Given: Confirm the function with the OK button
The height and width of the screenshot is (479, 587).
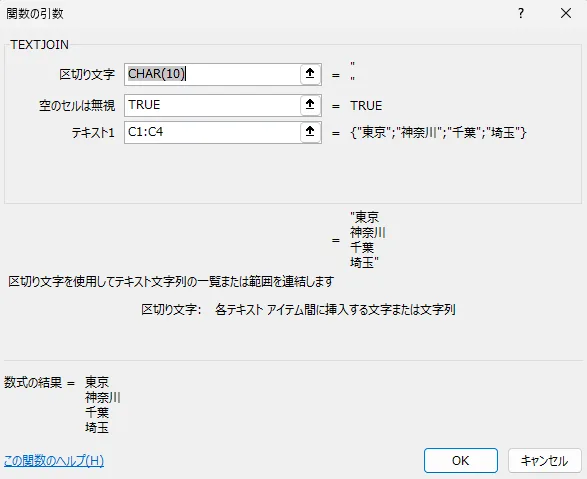Looking at the screenshot, I should coord(460,460).
